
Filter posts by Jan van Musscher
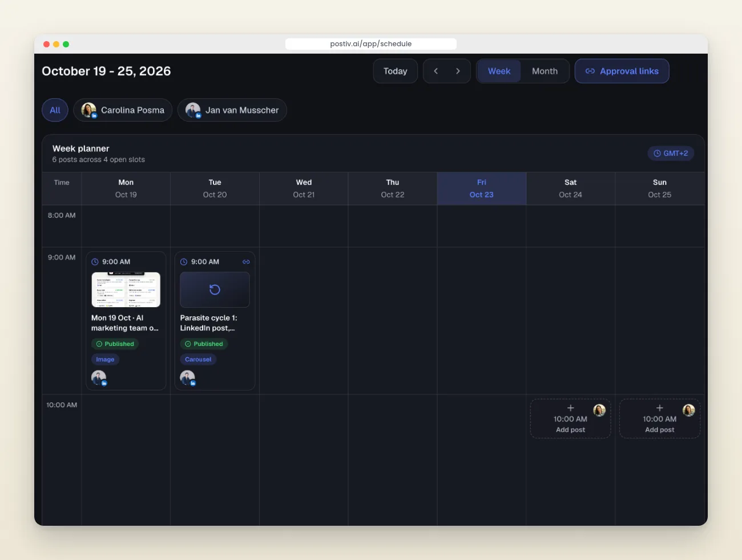[232, 110]
